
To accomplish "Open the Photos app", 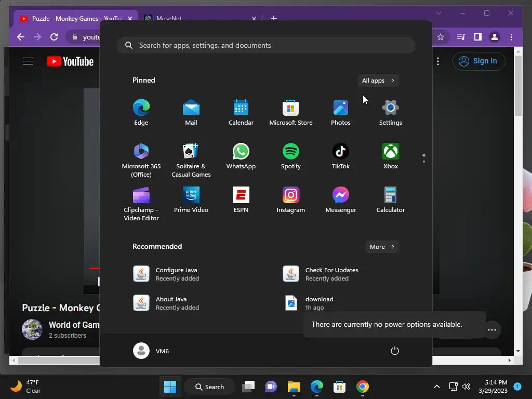I will tap(341, 113).
